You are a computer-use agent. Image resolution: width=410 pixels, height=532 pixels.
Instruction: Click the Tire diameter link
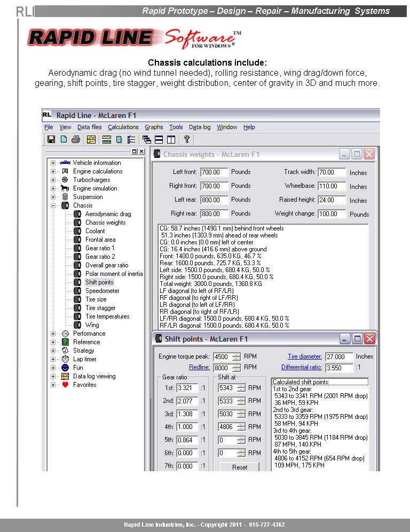click(x=305, y=356)
